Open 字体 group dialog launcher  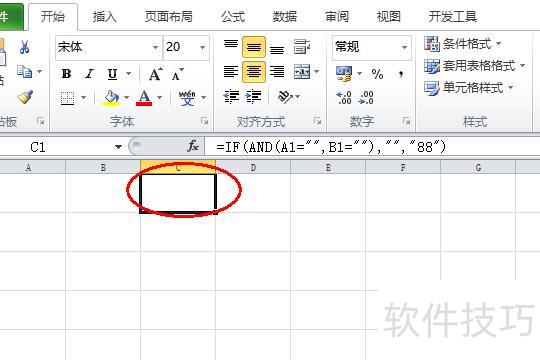click(205, 121)
